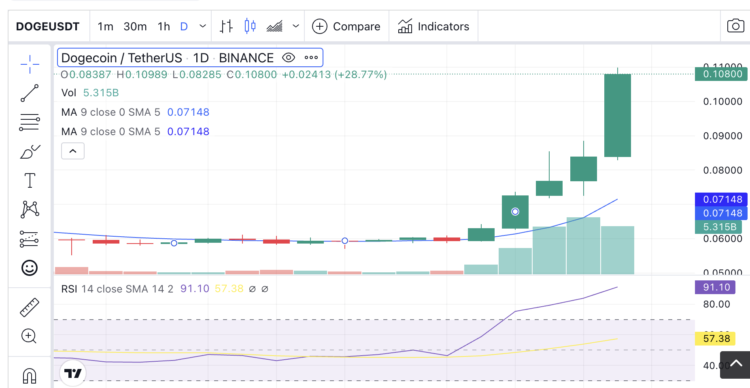
Task: Select the second MA 9 close legend
Action: point(135,131)
